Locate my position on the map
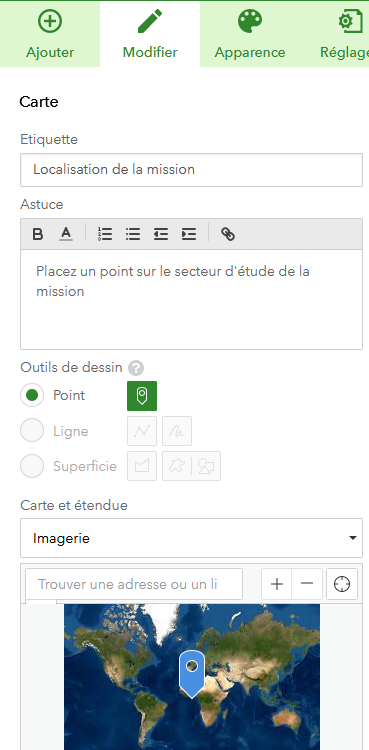The height and width of the screenshot is (750, 369). [342, 584]
